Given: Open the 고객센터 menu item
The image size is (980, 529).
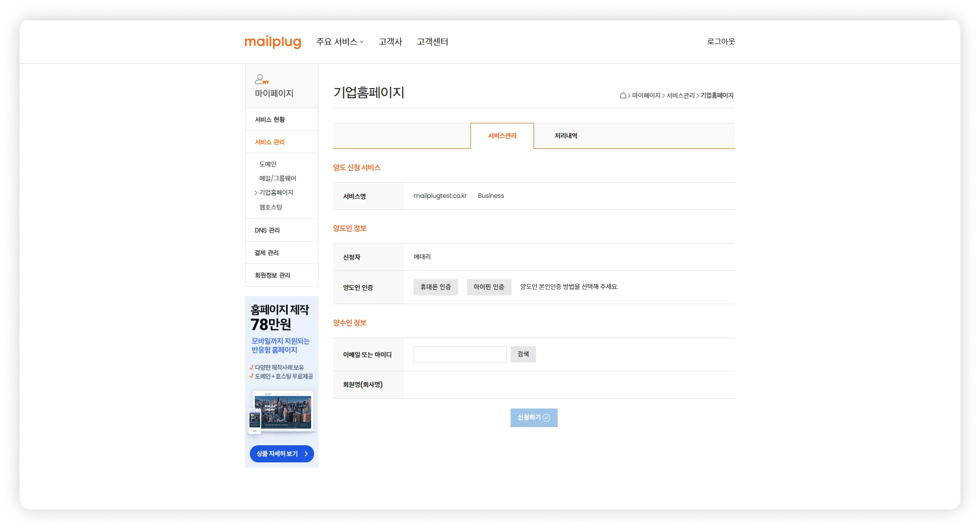Looking at the screenshot, I should coord(432,42).
